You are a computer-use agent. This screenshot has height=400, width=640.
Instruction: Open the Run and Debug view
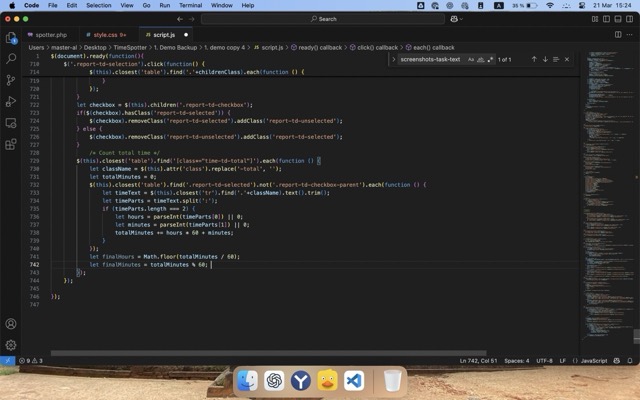11,101
